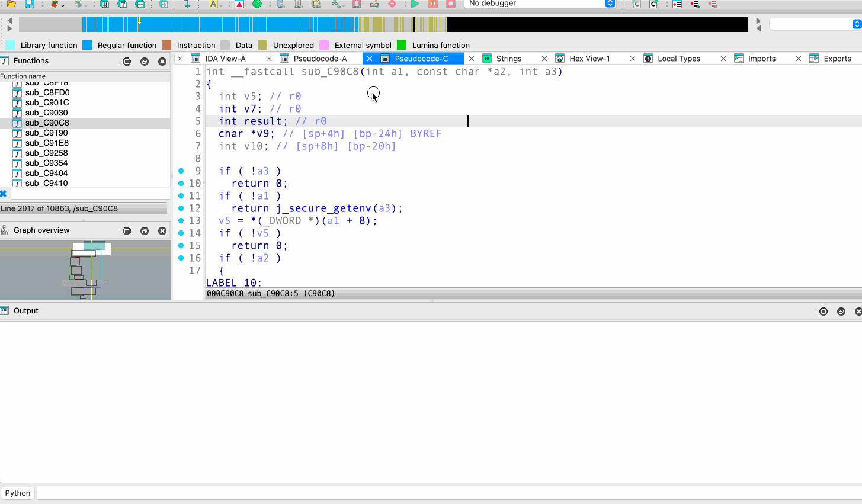Click the Function name column header
Viewport: 862px width, 504px height.
[x=23, y=76]
